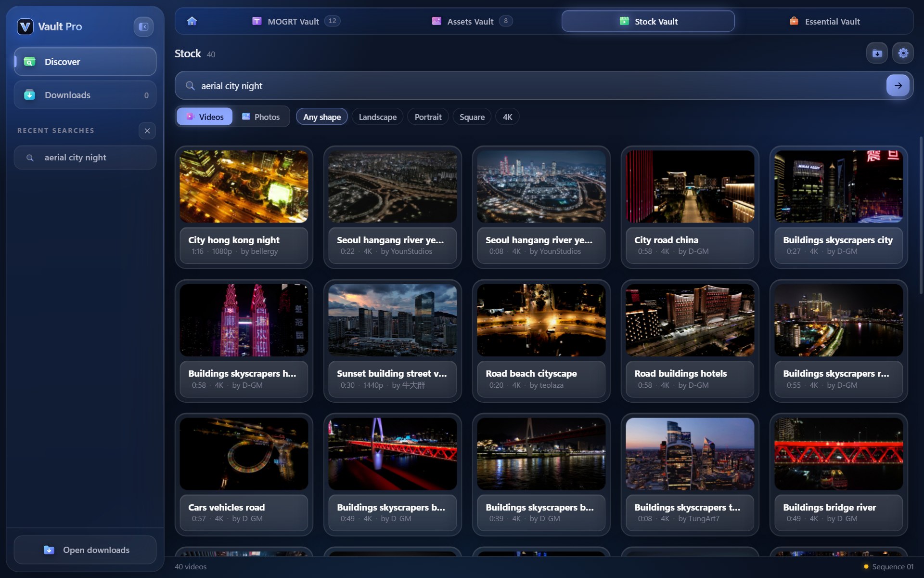Select Road buildings hotels video thumbnail
This screenshot has height=578, width=924.
pos(690,320)
